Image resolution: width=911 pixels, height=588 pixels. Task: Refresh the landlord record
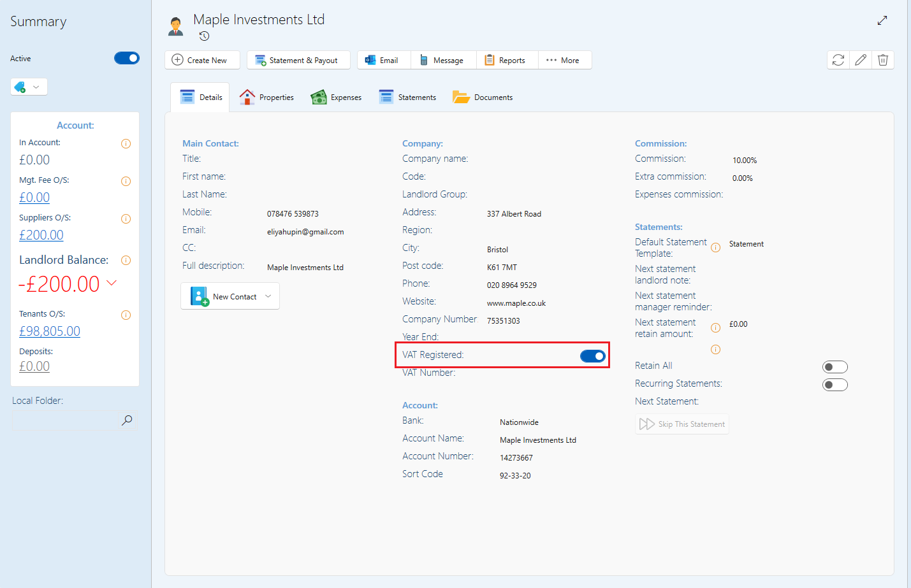[x=838, y=60]
